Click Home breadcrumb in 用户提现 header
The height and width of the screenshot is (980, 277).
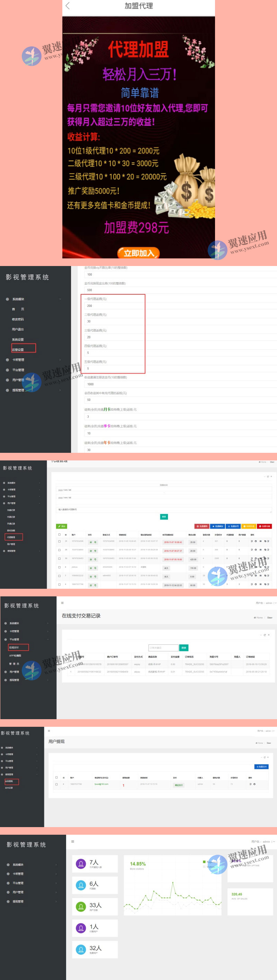[259, 743]
